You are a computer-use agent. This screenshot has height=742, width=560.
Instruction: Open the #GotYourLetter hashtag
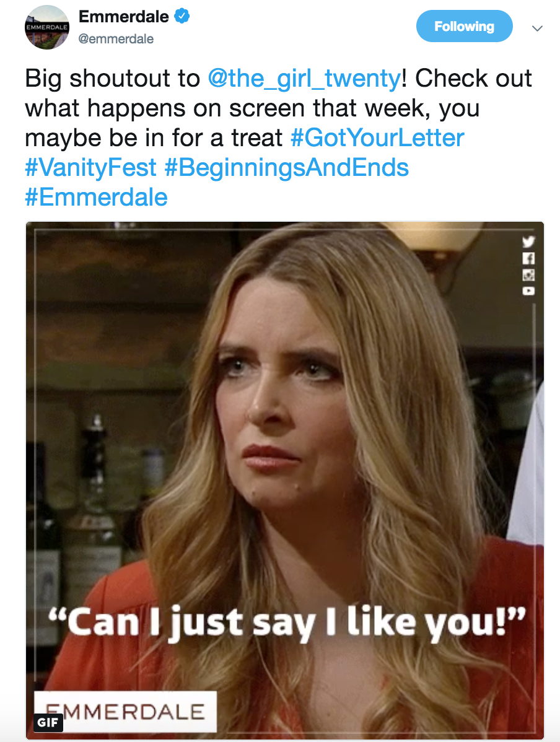point(377,137)
